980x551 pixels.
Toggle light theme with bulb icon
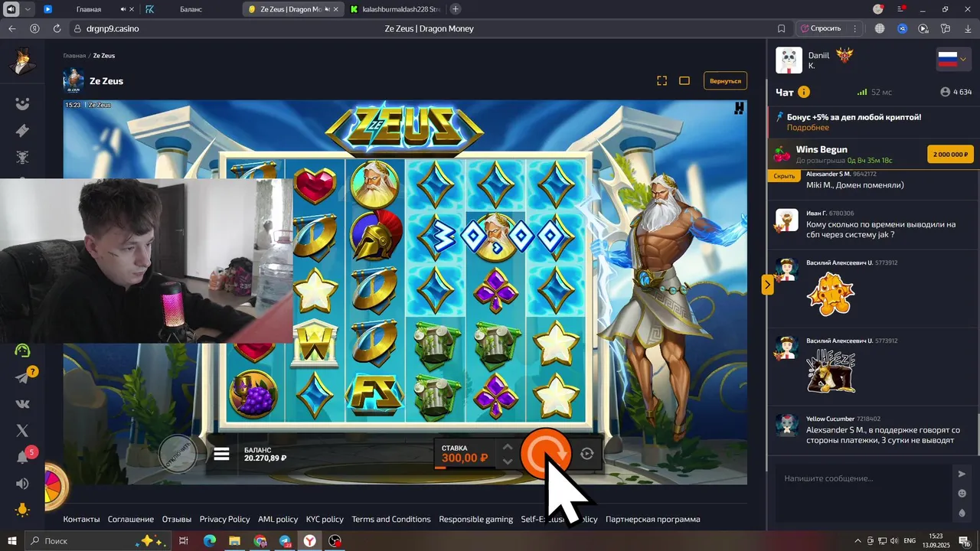coord(22,510)
